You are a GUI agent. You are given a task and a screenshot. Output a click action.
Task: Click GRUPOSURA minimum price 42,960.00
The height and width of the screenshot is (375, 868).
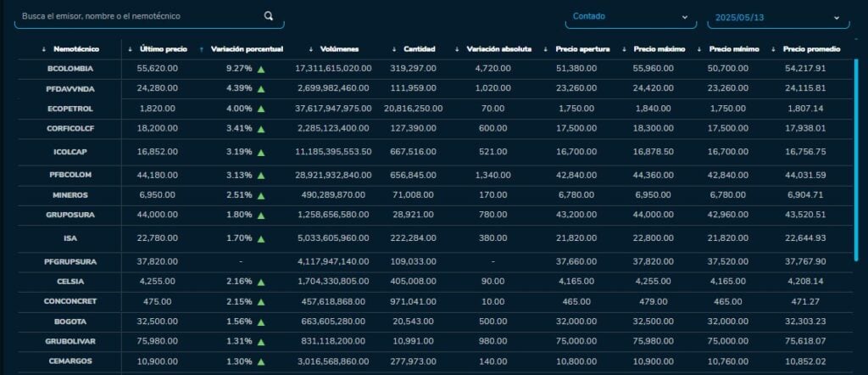click(x=728, y=215)
